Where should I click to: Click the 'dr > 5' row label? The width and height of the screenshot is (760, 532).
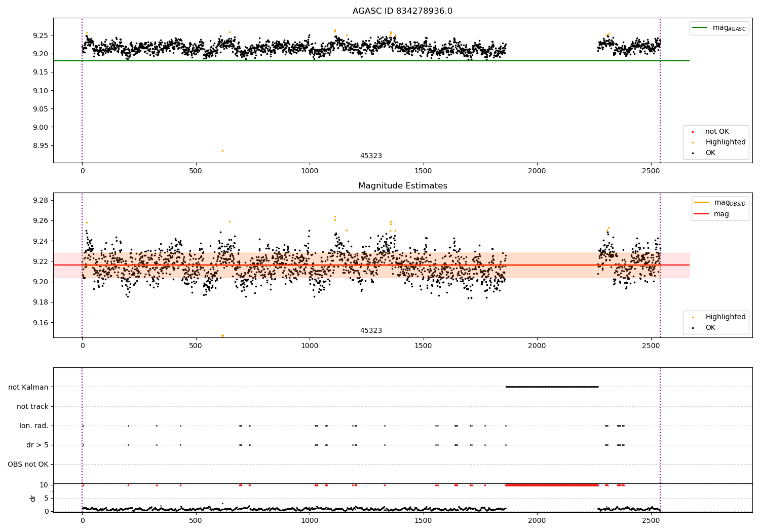coord(37,445)
